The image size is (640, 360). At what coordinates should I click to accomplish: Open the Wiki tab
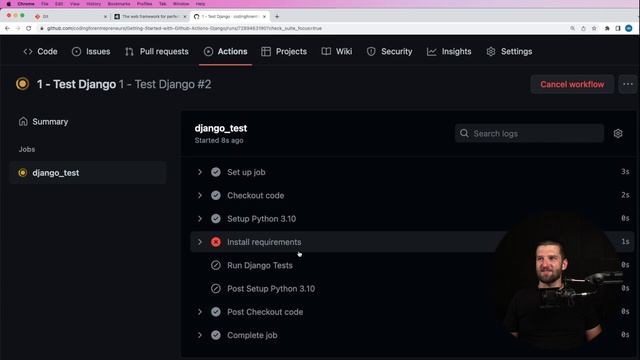[337, 51]
